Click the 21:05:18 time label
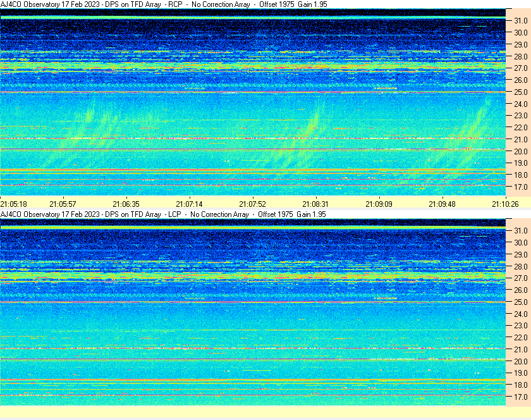 (x=13, y=204)
